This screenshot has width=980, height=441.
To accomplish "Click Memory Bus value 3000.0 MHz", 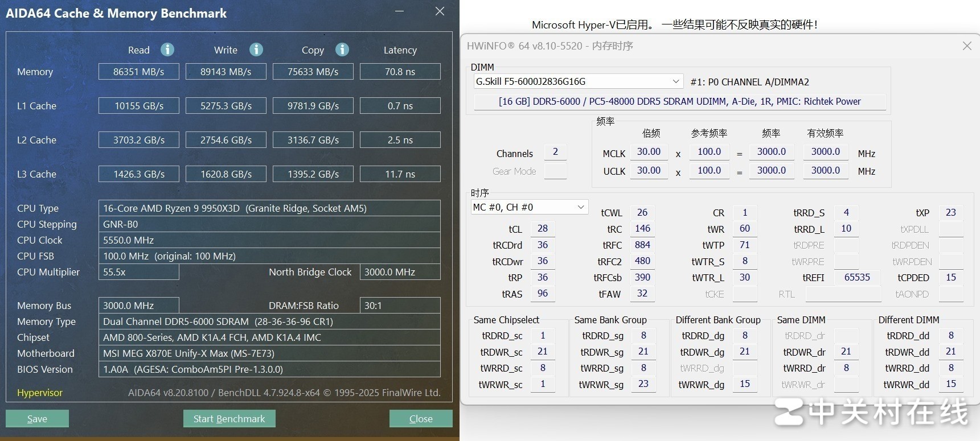I will 139,306.
